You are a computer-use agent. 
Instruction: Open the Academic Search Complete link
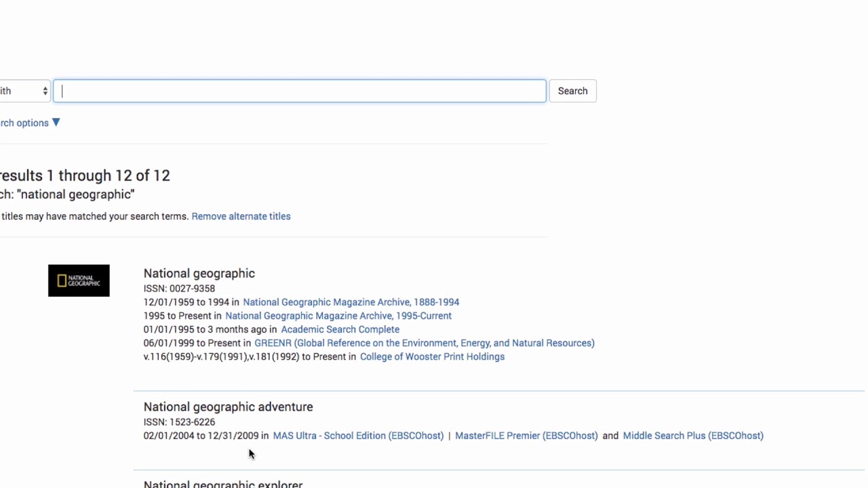click(x=340, y=329)
